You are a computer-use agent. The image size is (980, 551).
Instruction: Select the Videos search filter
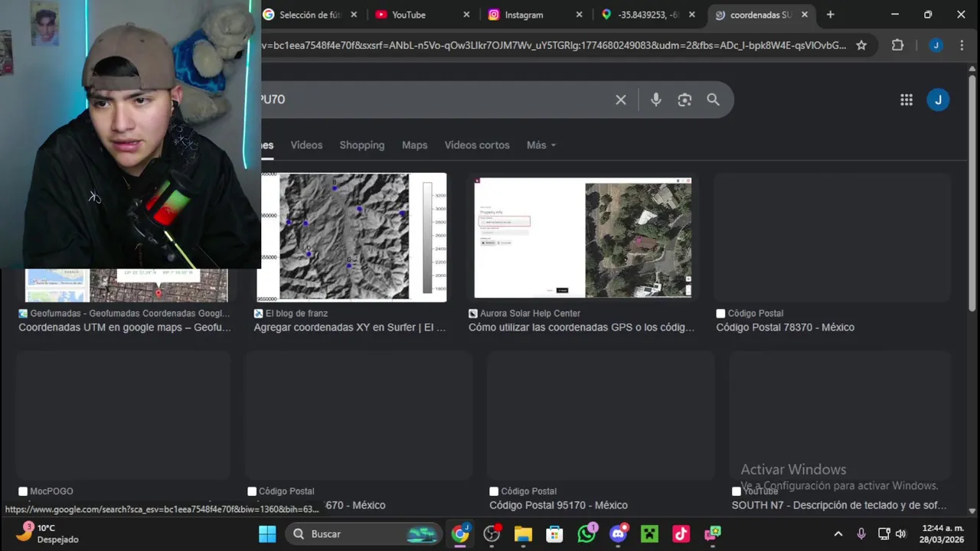306,145
